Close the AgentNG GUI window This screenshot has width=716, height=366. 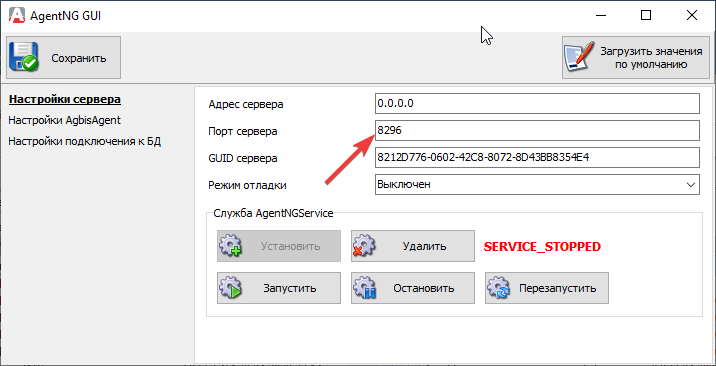click(x=691, y=16)
